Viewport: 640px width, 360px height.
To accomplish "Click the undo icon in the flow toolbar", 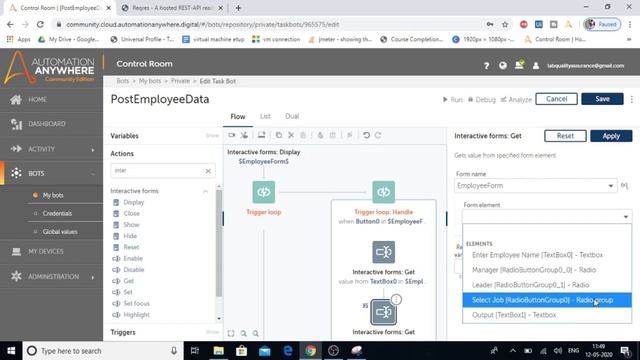I will click(366, 135).
